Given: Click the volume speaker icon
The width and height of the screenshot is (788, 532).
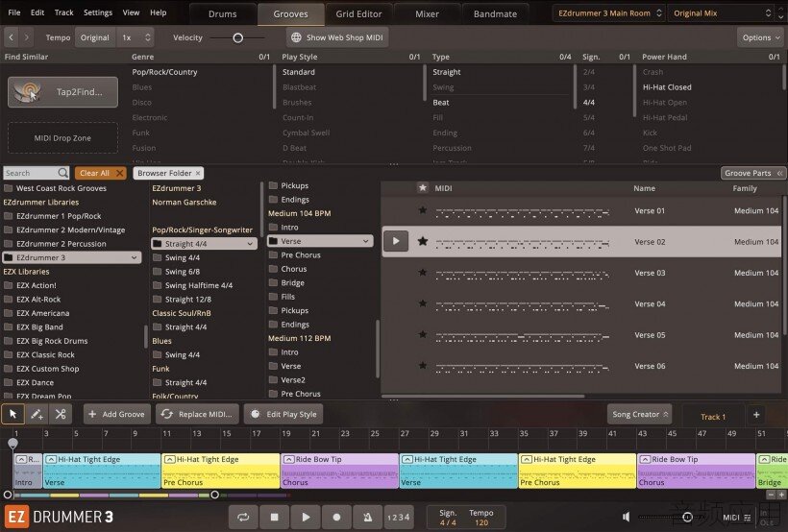Looking at the screenshot, I should (627, 517).
